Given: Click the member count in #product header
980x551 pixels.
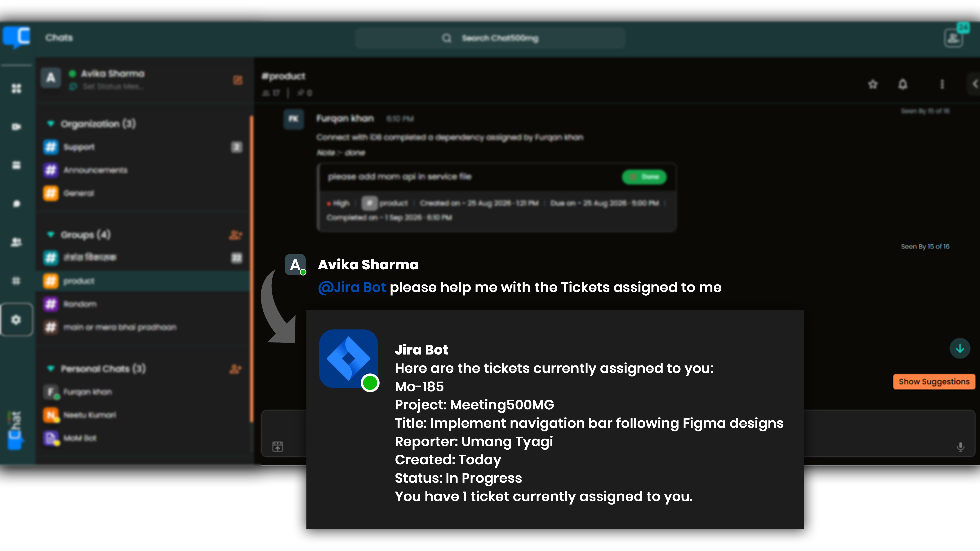Looking at the screenshot, I should pos(271,93).
